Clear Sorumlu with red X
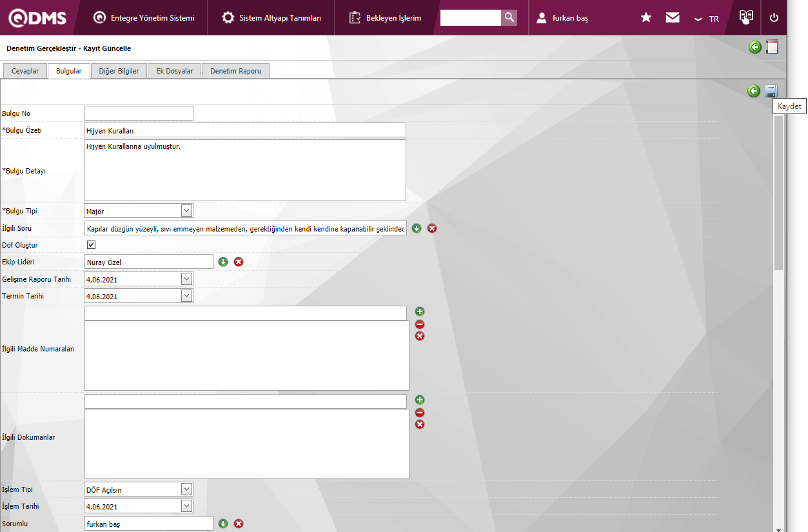Viewport: 808px width, 532px height. point(239,524)
